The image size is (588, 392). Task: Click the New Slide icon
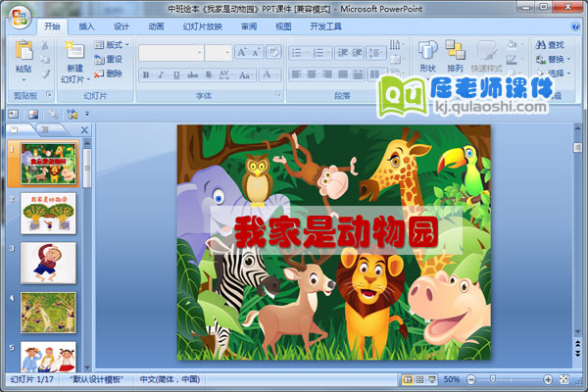click(x=74, y=51)
